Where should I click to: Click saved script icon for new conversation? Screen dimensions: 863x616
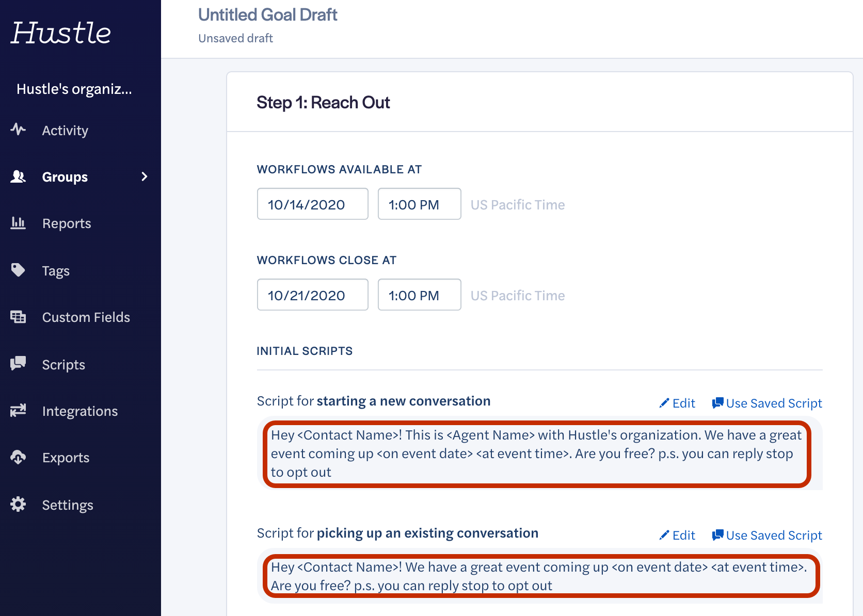tap(717, 403)
